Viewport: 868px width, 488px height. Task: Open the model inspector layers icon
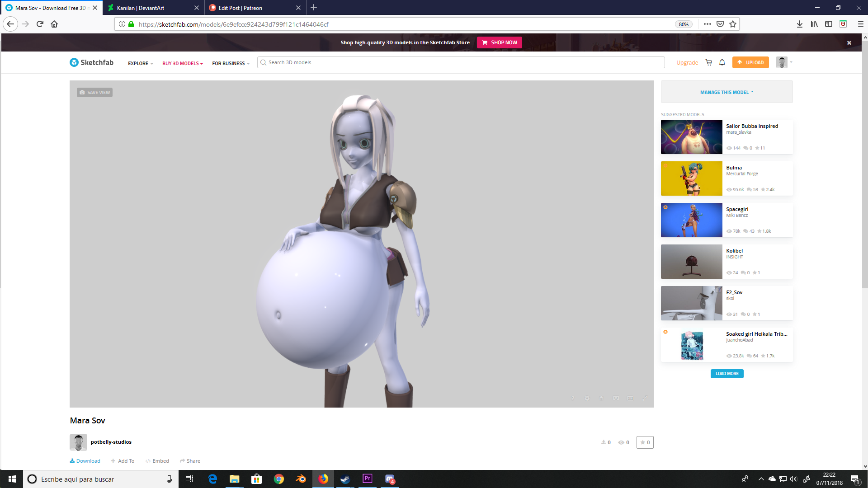point(601,398)
